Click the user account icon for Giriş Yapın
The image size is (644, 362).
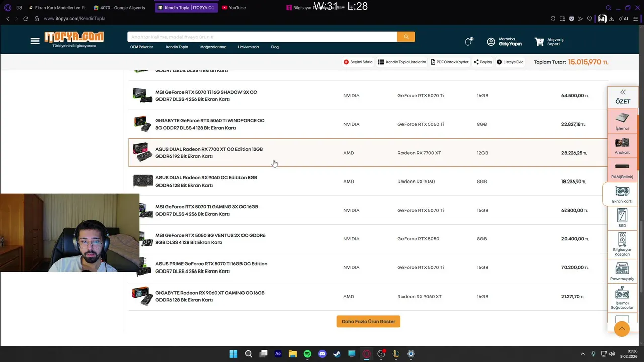pyautogui.click(x=491, y=42)
